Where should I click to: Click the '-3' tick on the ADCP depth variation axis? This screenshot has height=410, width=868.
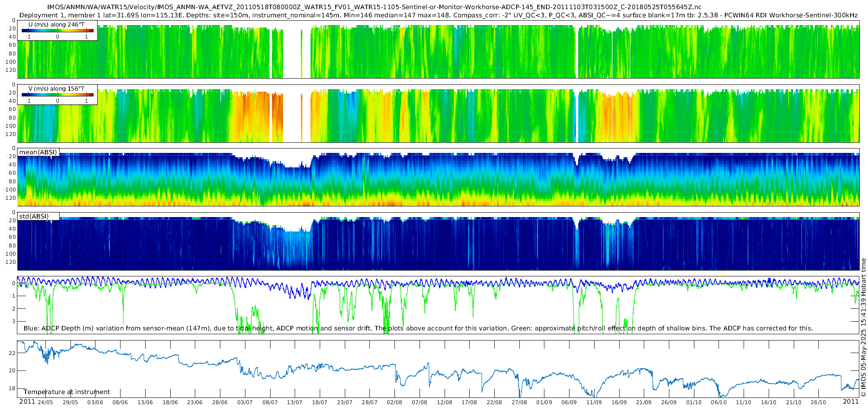(x=12, y=321)
